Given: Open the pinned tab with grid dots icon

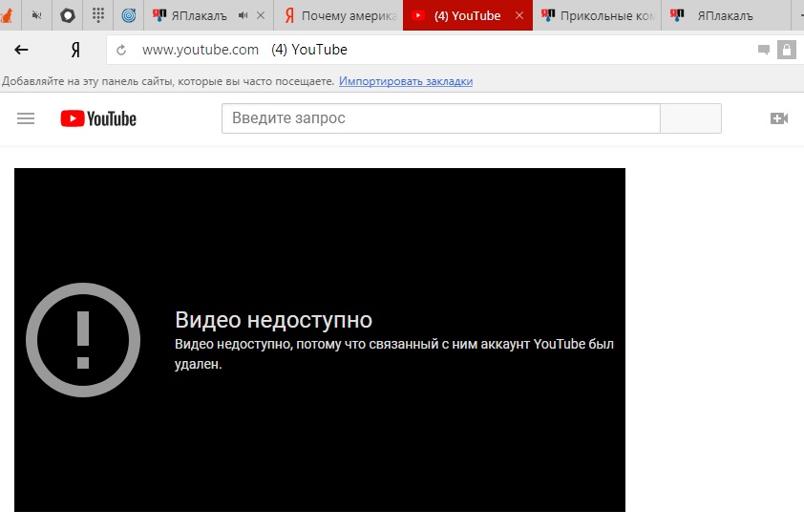Looking at the screenshot, I should 98,15.
